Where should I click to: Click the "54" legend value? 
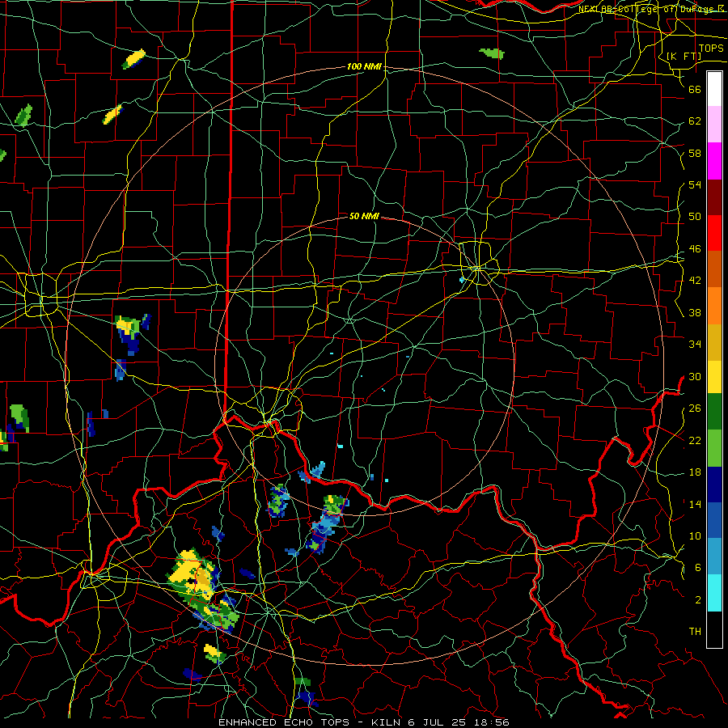[x=695, y=184]
